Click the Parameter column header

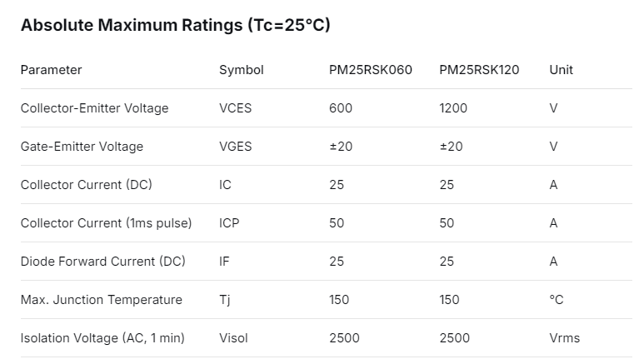pos(51,70)
